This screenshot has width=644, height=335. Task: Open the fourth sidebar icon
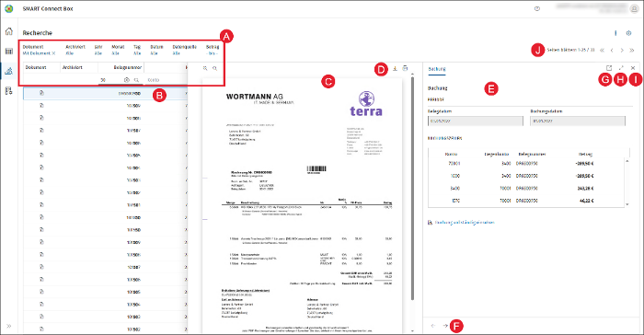coord(8,91)
